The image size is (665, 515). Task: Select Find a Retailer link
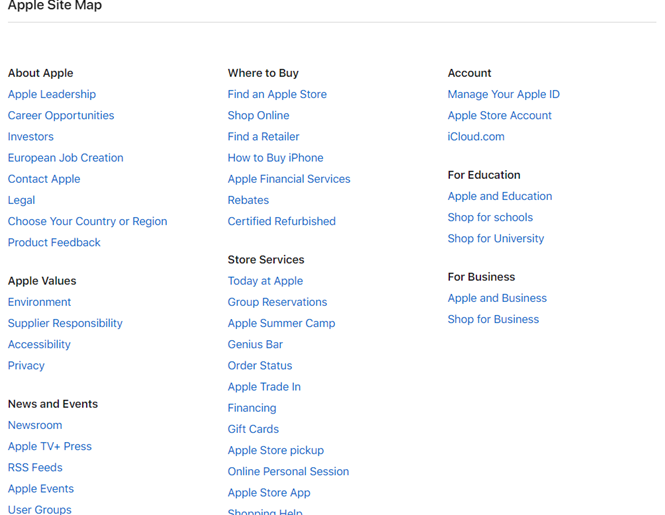(264, 137)
